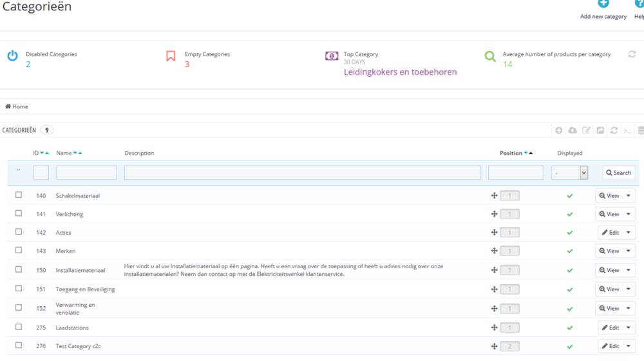Go to Home breadcrumb
The width and height of the screenshot is (644, 361).
(x=17, y=106)
